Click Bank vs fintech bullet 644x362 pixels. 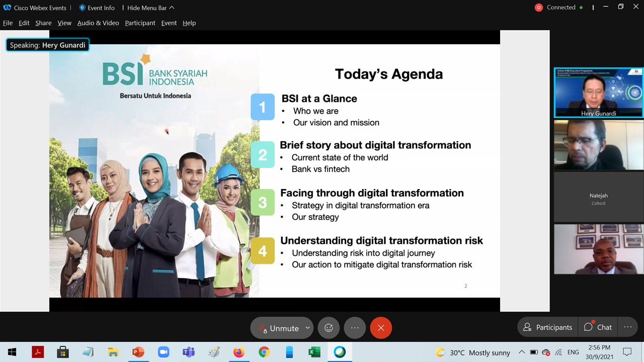(x=320, y=169)
